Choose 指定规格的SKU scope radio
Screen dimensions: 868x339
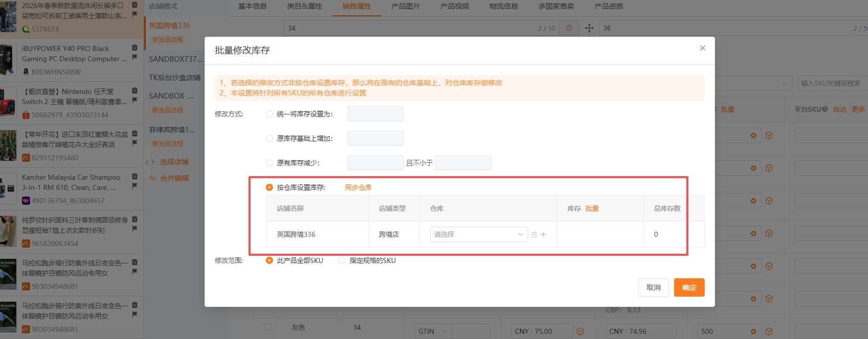point(342,260)
